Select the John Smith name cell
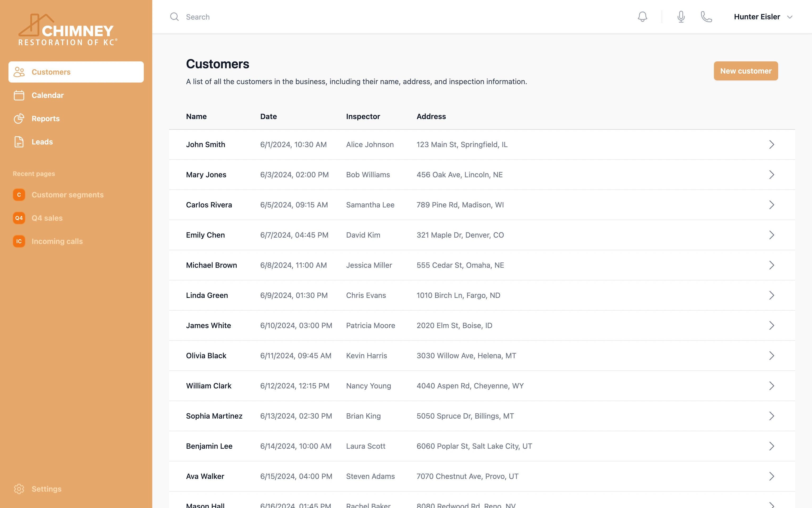This screenshot has width=812, height=508. 206,144
